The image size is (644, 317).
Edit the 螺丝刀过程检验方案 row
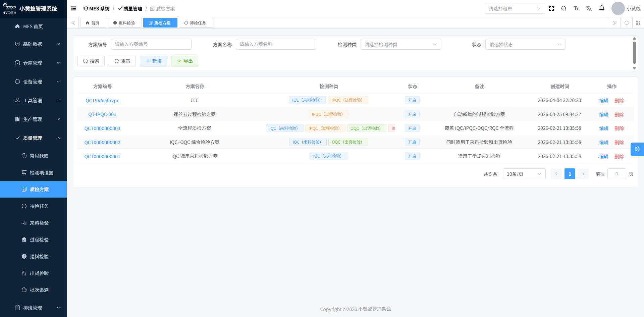pyautogui.click(x=604, y=115)
